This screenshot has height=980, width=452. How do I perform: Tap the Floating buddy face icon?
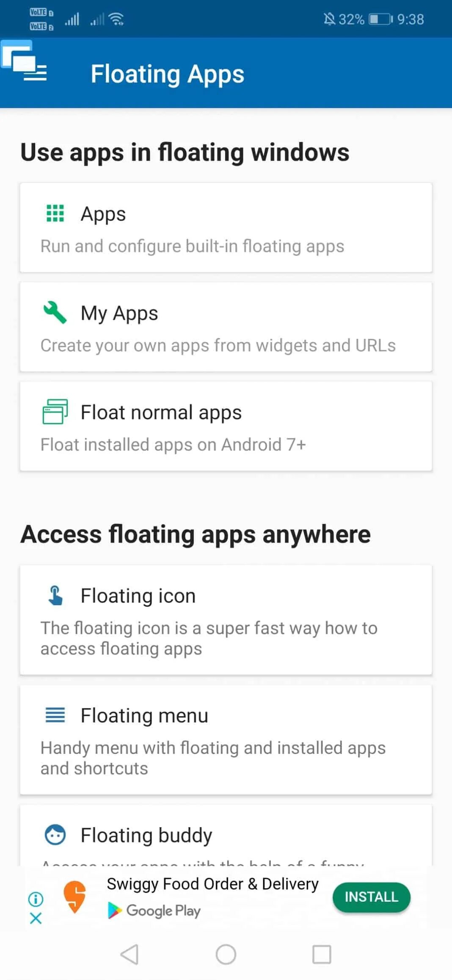[55, 835]
